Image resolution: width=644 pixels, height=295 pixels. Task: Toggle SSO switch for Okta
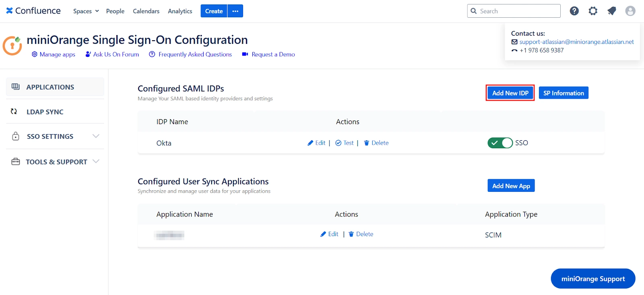tap(500, 143)
